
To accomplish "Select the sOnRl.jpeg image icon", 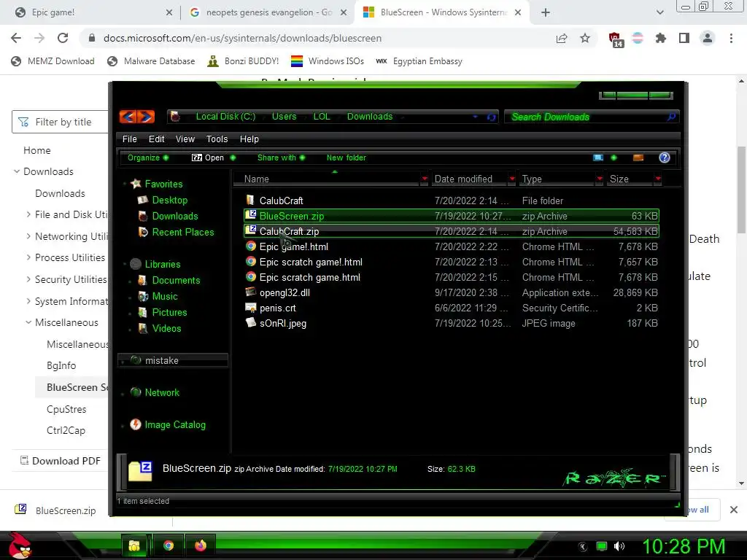I will coord(251,323).
